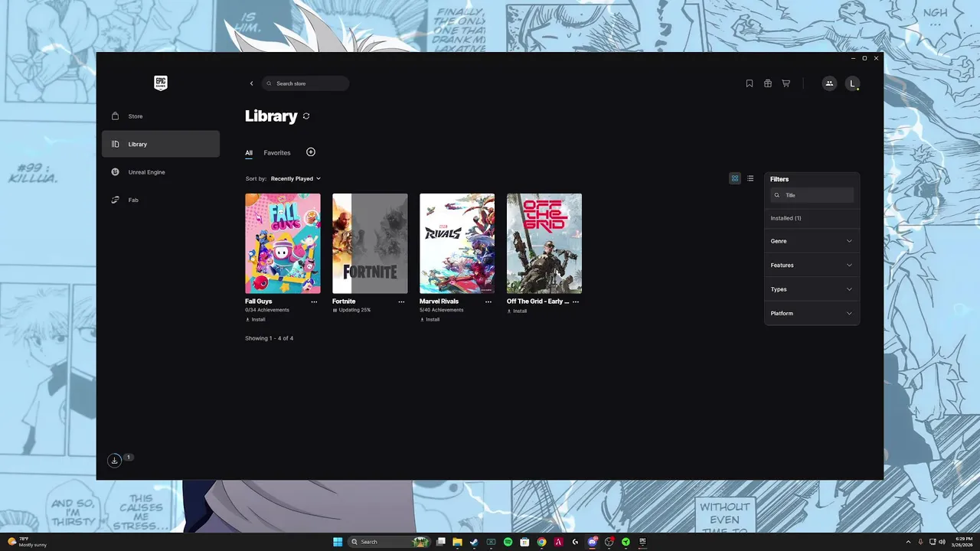Click the Fall Guys title text
Viewport: 980px width, 551px height.
pos(259,302)
